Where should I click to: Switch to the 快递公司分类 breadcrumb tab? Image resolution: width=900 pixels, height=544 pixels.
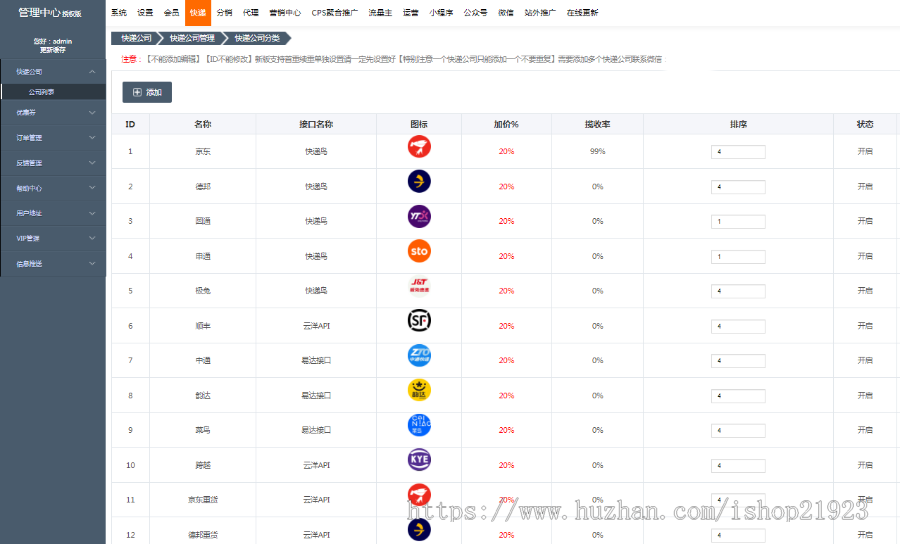[x=257, y=38]
